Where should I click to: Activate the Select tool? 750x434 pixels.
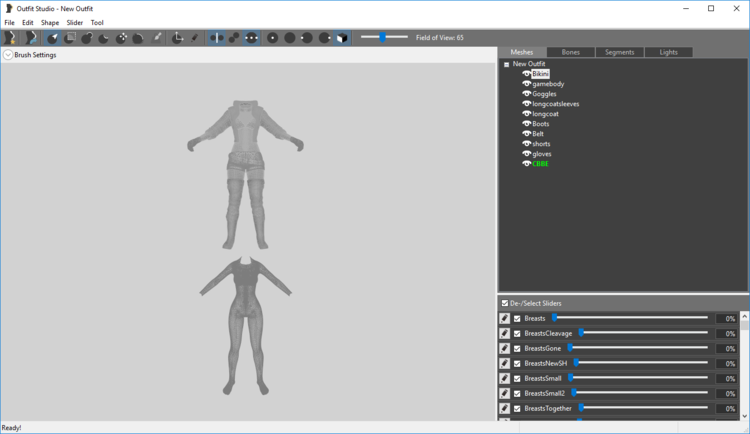[53, 38]
